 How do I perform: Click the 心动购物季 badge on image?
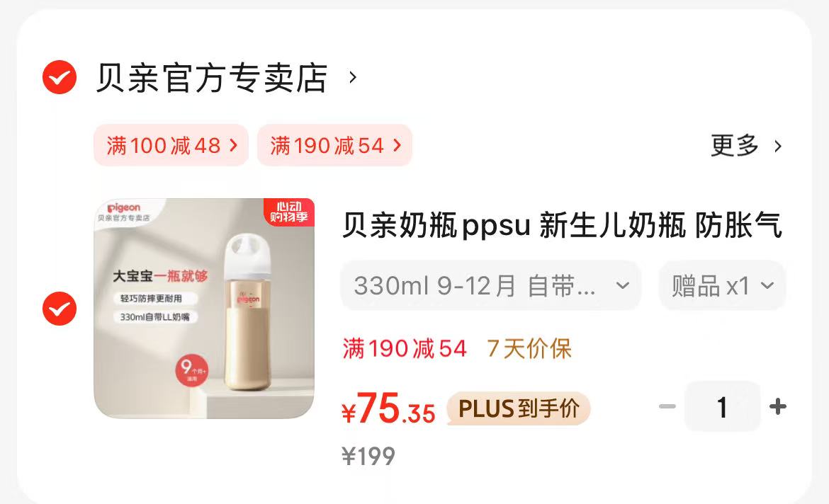point(288,212)
